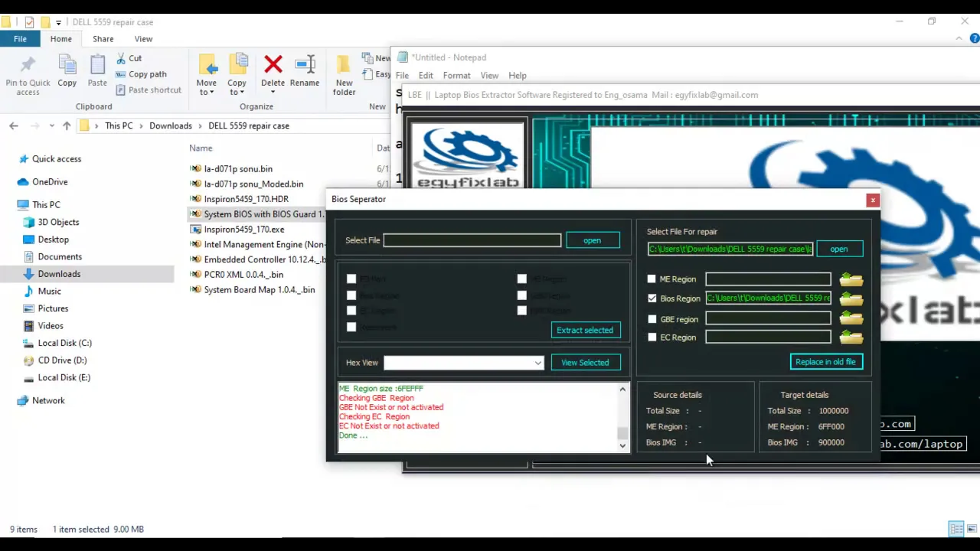
Task: Tick top right-column checkbox in extract panel
Action: tap(522, 279)
